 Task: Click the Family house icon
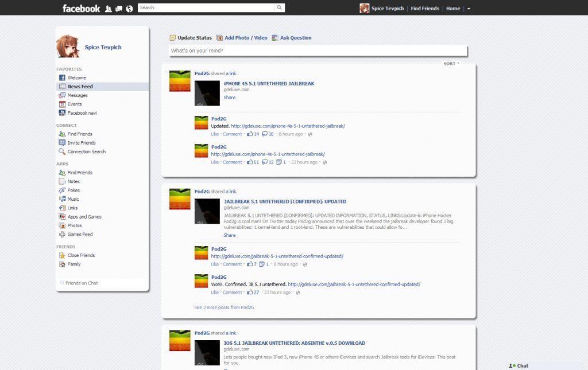(62, 264)
